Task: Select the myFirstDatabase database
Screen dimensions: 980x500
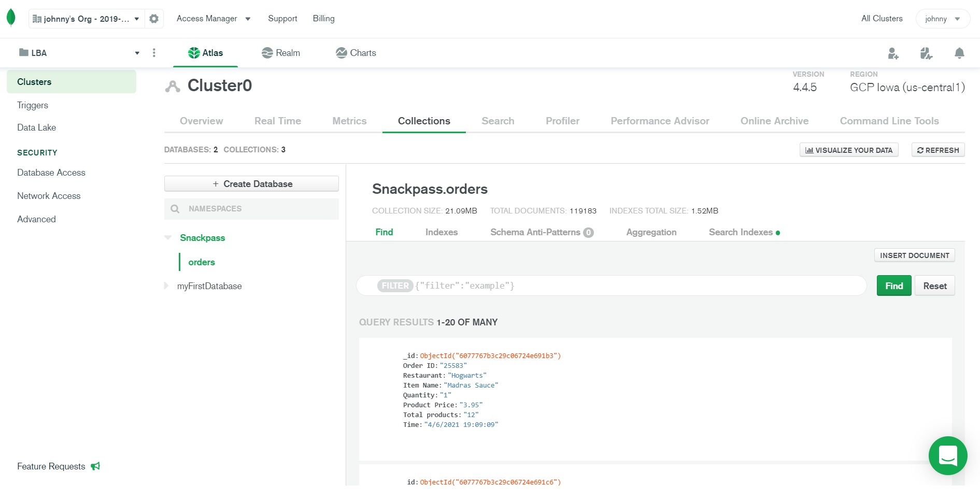Action: click(209, 286)
